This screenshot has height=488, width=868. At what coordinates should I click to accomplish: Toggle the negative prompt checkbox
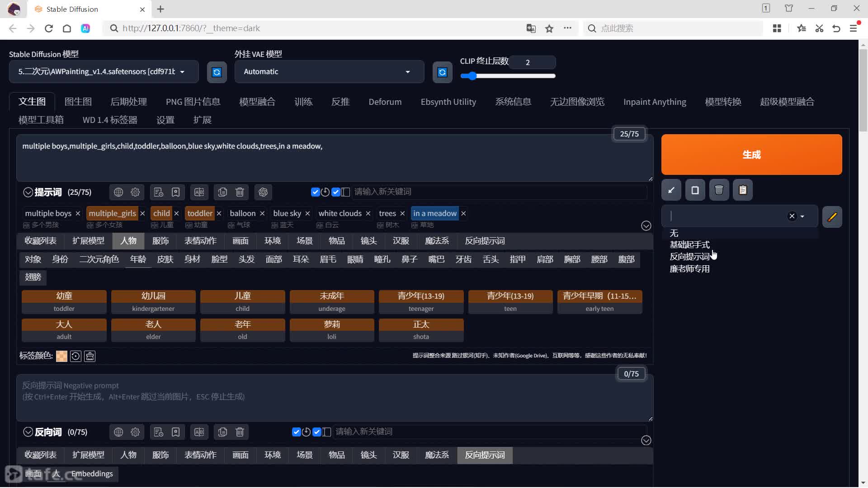[x=296, y=432]
